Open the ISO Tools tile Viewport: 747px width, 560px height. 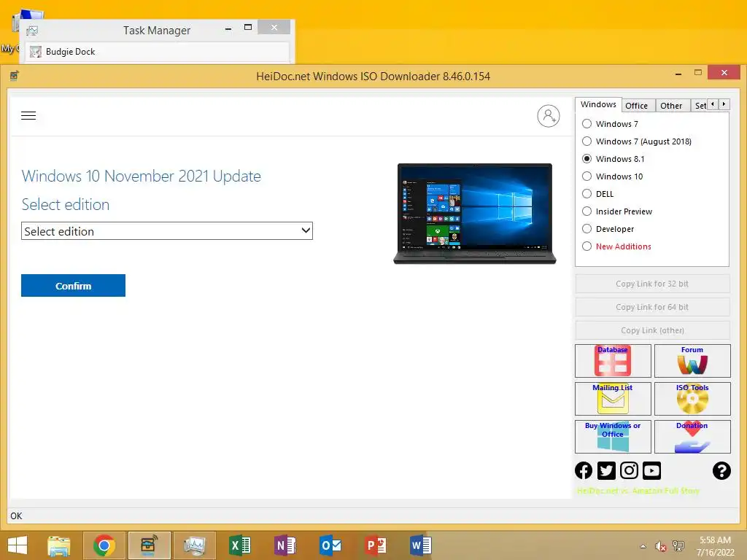point(692,399)
